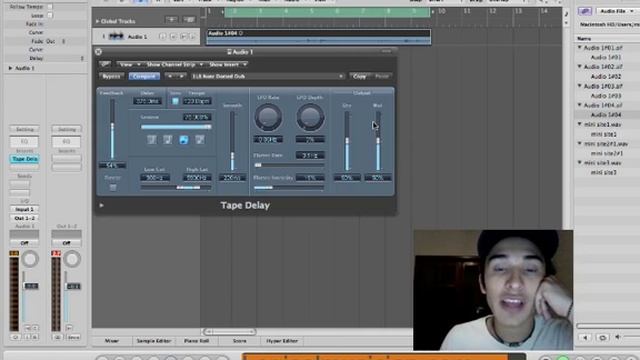Select the first note-value button under Groove
Screen dimensions: 640x360
point(151,140)
